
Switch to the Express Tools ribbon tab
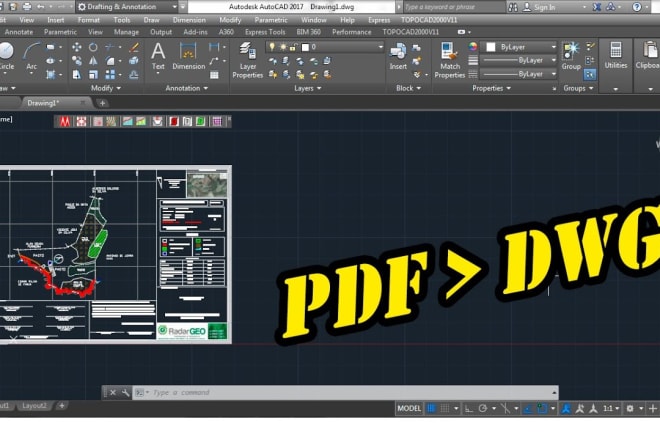(265, 32)
